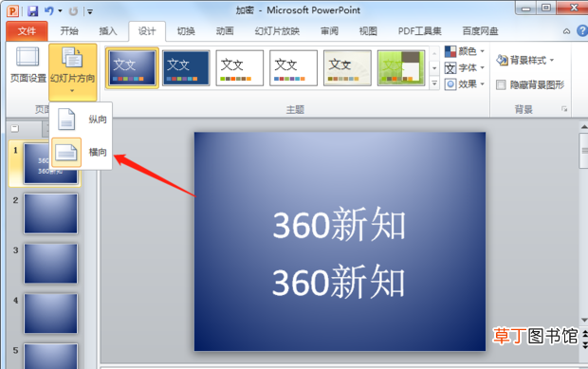Switch to the 开始 (Home) tab
This screenshot has height=369, width=588.
coord(69,31)
